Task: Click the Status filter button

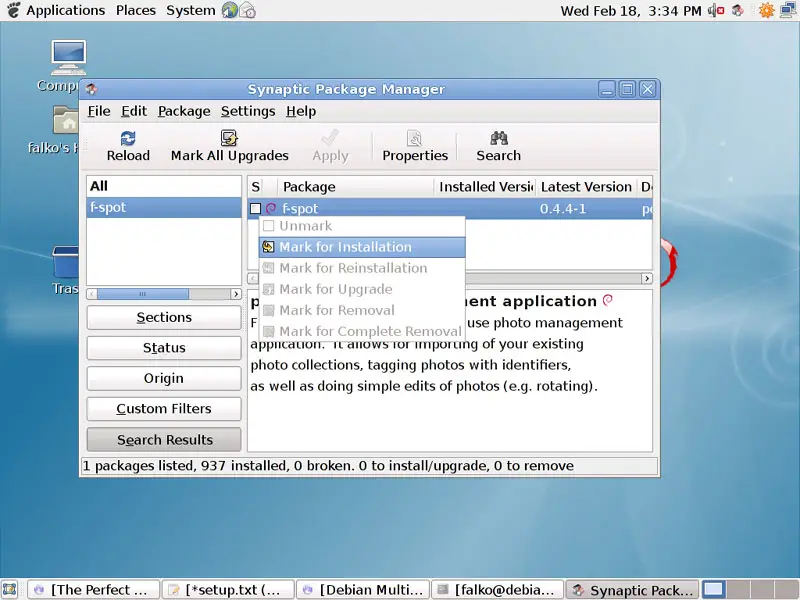Action: click(x=164, y=348)
